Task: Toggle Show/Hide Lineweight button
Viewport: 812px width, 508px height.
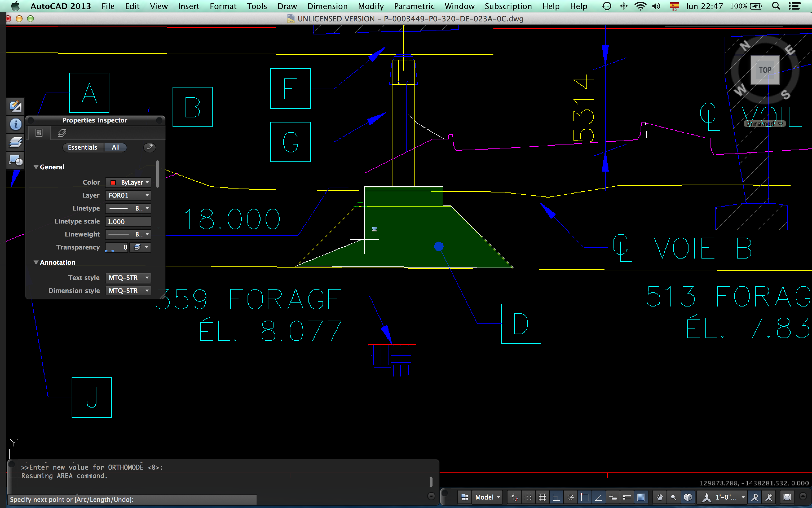Action: pos(627,497)
